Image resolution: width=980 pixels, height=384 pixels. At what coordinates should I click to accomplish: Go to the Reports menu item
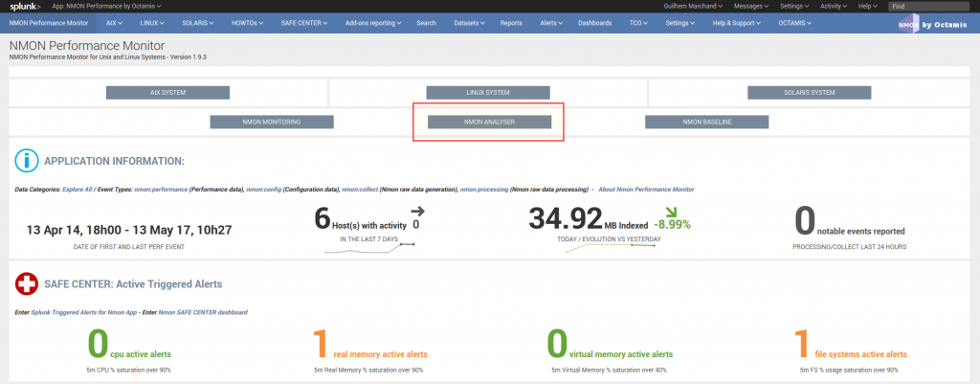tap(511, 22)
